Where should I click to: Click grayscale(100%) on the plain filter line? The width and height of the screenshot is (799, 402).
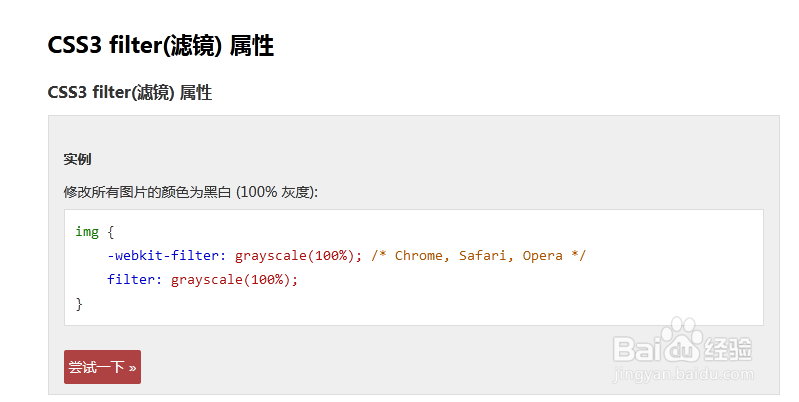231,280
